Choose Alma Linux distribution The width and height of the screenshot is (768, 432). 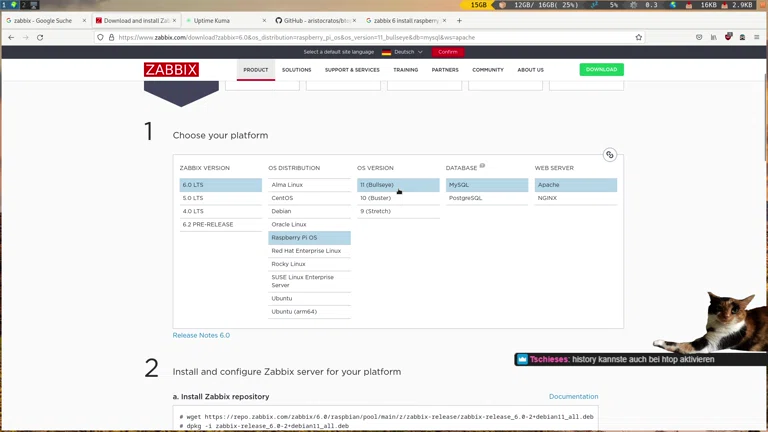click(x=309, y=185)
